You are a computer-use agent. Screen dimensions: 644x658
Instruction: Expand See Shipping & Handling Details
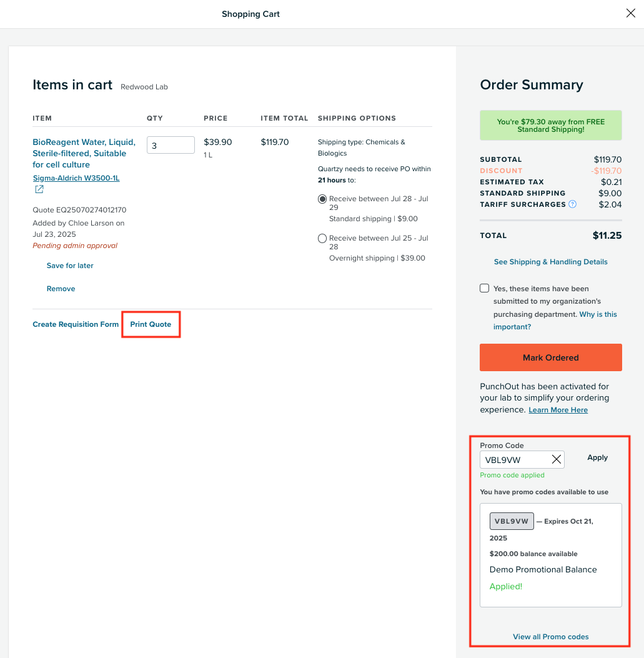(550, 262)
